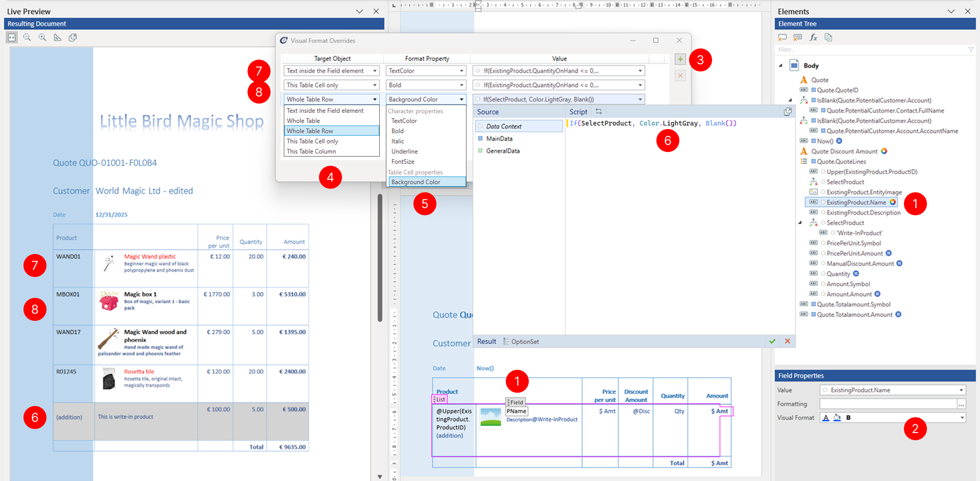Open the Visual Format dropdown arrow in Field Properties

point(962,418)
